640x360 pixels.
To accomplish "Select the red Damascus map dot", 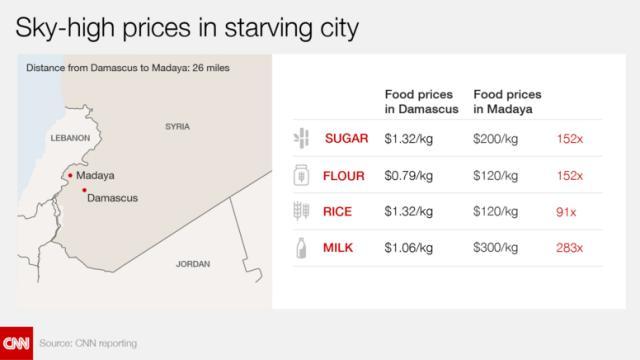I will tap(84, 190).
